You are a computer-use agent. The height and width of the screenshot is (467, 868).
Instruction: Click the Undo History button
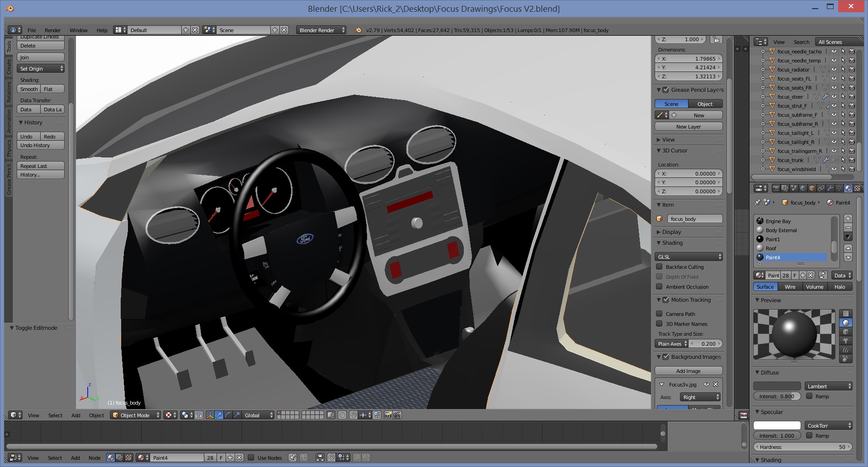click(41, 145)
